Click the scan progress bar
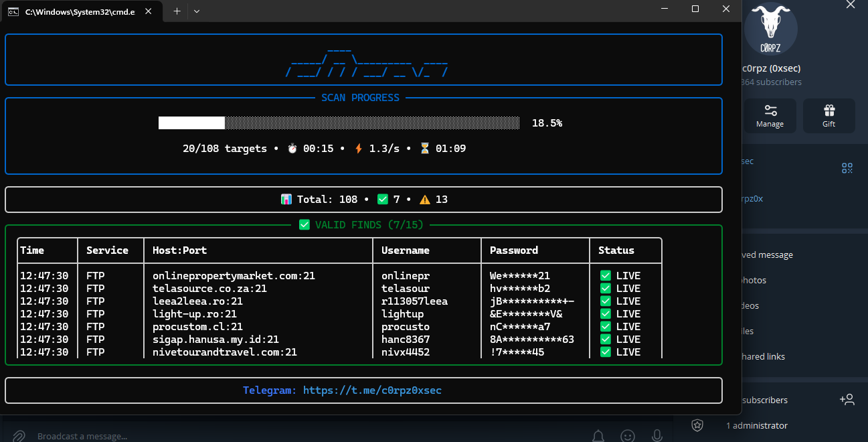The width and height of the screenshot is (868, 442). (339, 123)
